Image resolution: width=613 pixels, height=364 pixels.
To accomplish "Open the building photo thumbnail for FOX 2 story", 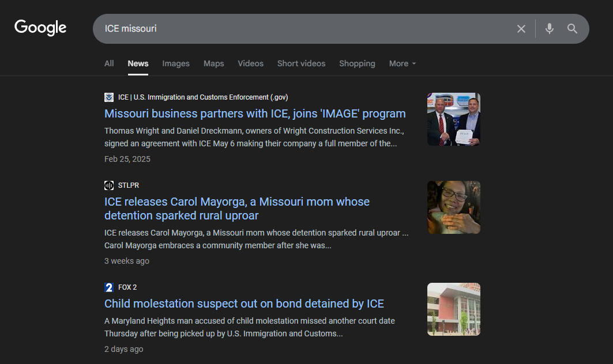I will click(454, 309).
